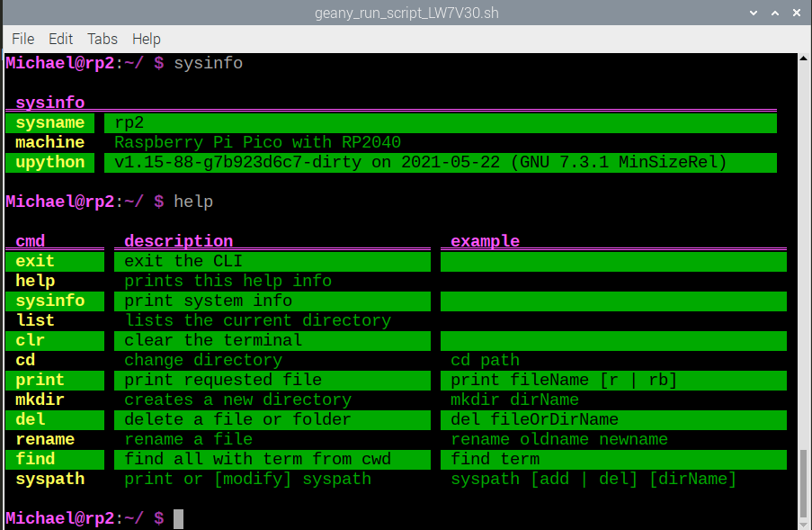Image resolution: width=812 pixels, height=530 pixels.
Task: Click the 'rp2' sysname value
Action: 129,122
